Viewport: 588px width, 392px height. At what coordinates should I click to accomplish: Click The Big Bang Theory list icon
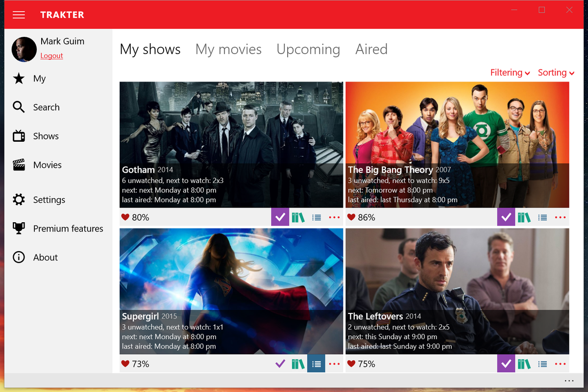pyautogui.click(x=542, y=217)
